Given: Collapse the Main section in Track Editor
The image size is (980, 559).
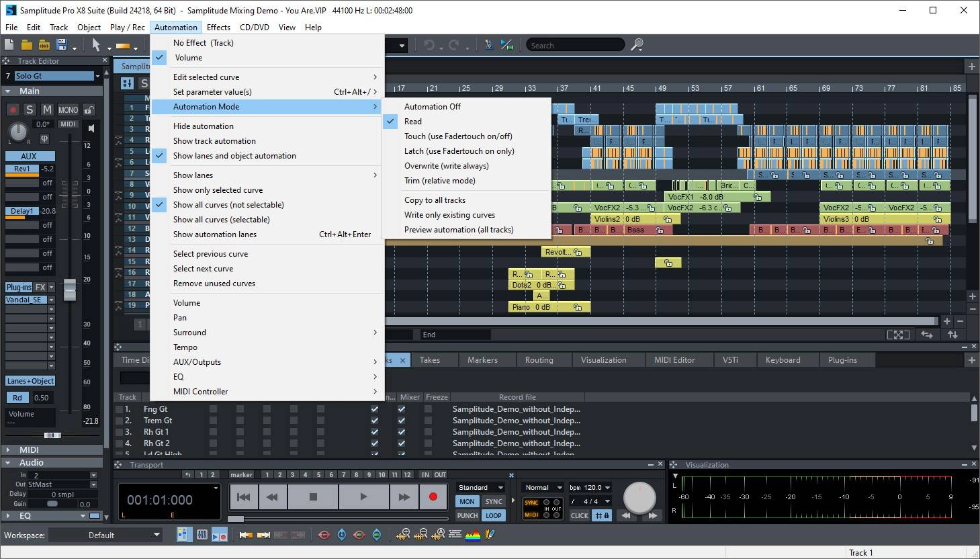Looking at the screenshot, I should click(8, 91).
